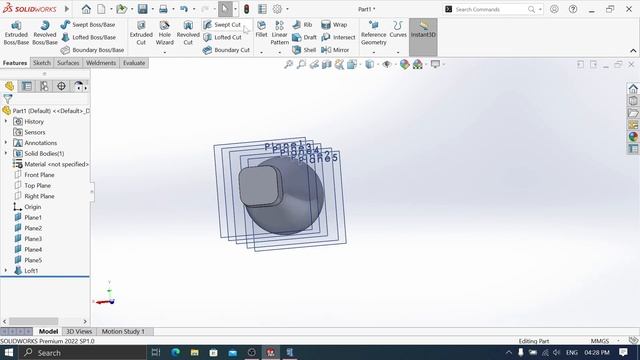Activate the Revolved Cut tool
Image resolution: width=640 pixels, height=360 pixels.
tap(188, 33)
